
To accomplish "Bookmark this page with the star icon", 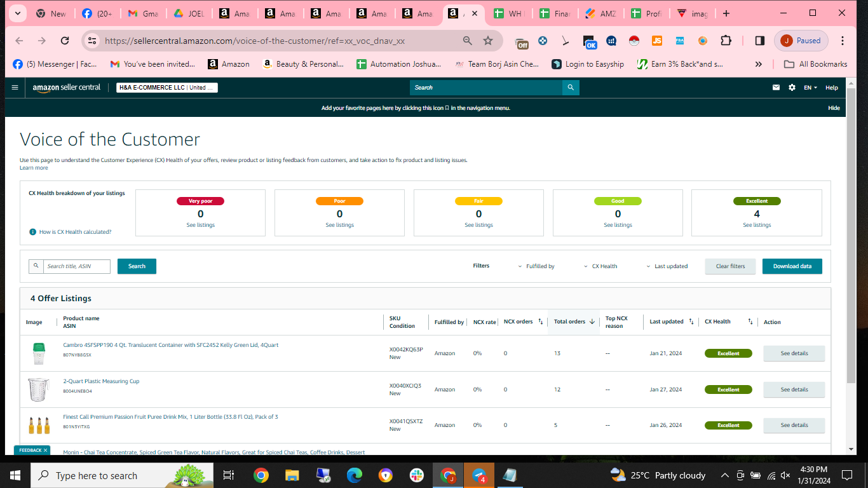I will pyautogui.click(x=488, y=41).
